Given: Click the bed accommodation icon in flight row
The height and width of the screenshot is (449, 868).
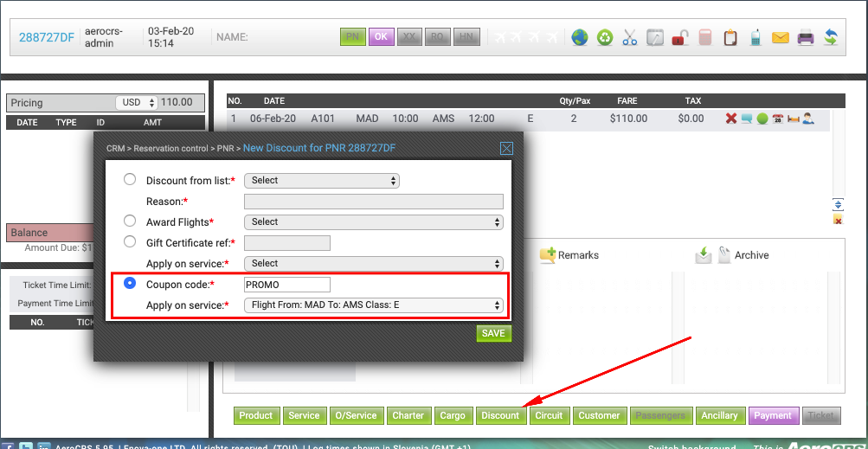Looking at the screenshot, I should pos(794,119).
